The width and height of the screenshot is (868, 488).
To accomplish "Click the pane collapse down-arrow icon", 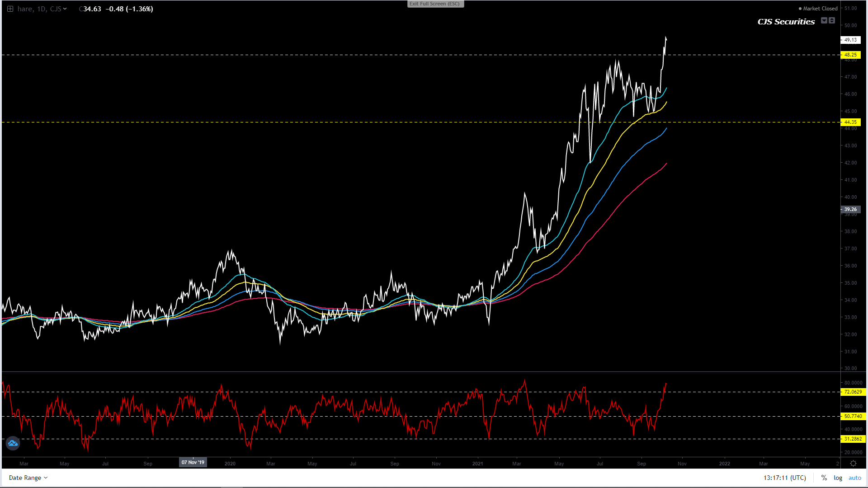I will [x=824, y=20].
